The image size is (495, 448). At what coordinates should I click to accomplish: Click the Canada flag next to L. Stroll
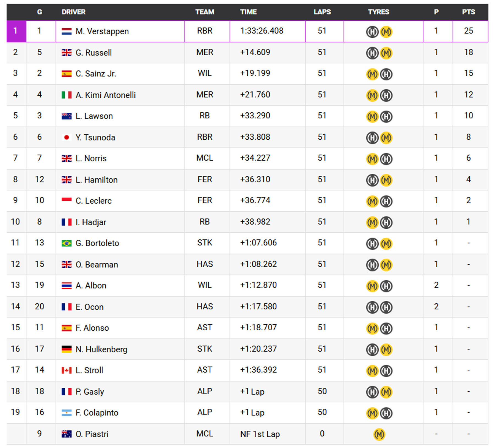tap(66, 370)
